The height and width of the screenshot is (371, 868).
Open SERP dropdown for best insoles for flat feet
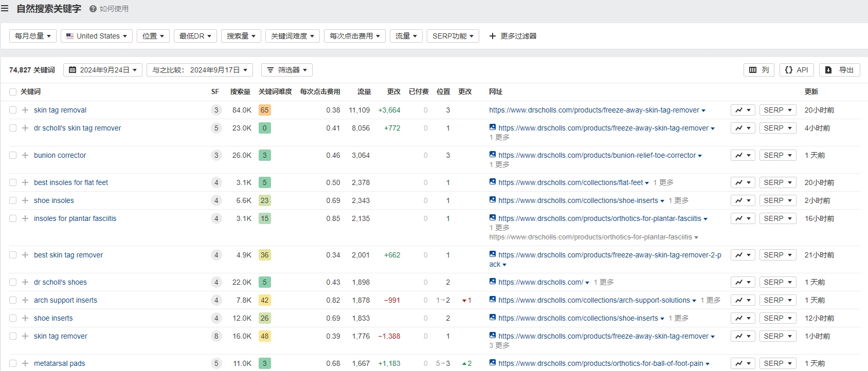tap(778, 182)
